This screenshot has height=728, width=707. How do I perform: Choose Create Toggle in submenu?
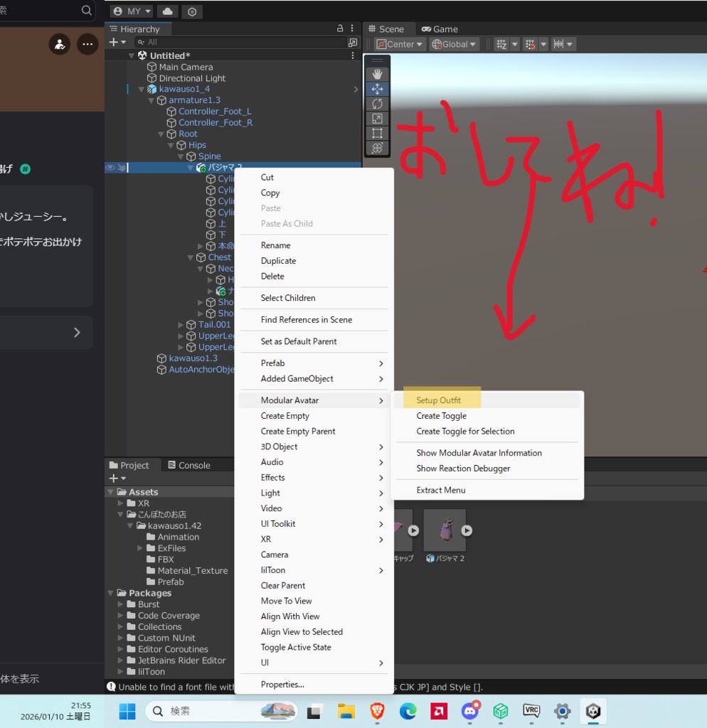(x=487, y=415)
